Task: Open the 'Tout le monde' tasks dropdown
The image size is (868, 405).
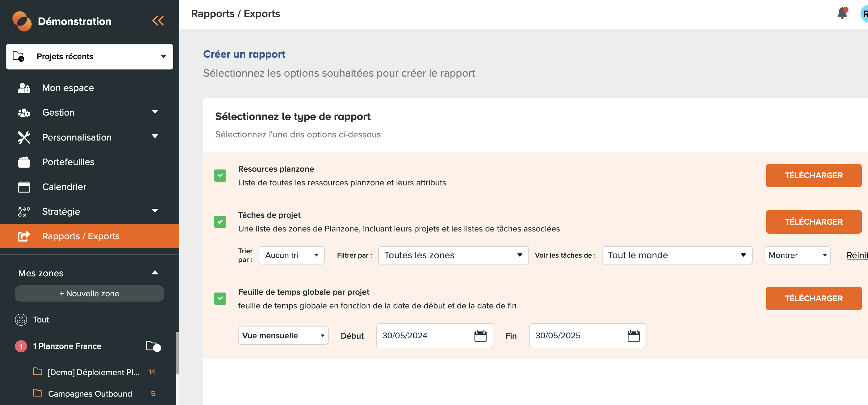Action: pyautogui.click(x=677, y=255)
